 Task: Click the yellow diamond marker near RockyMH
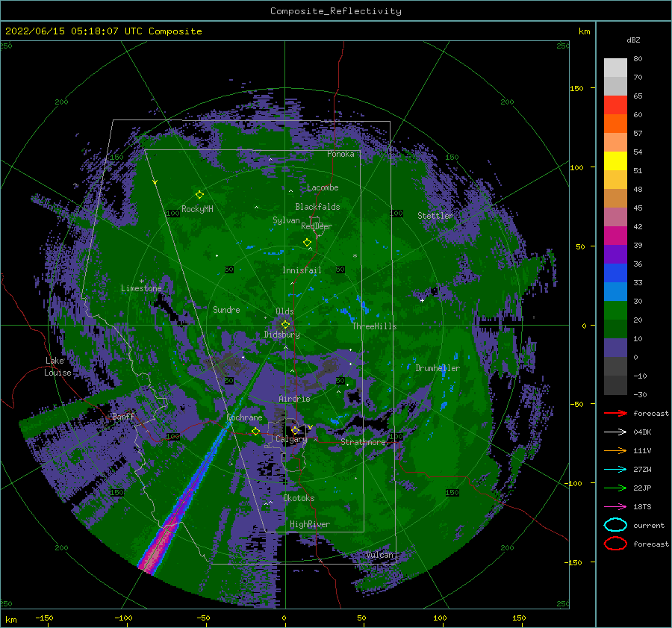(x=199, y=195)
